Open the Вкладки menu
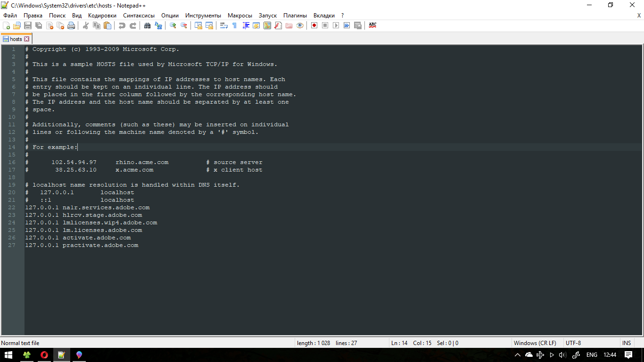The image size is (644, 362). coord(324,16)
